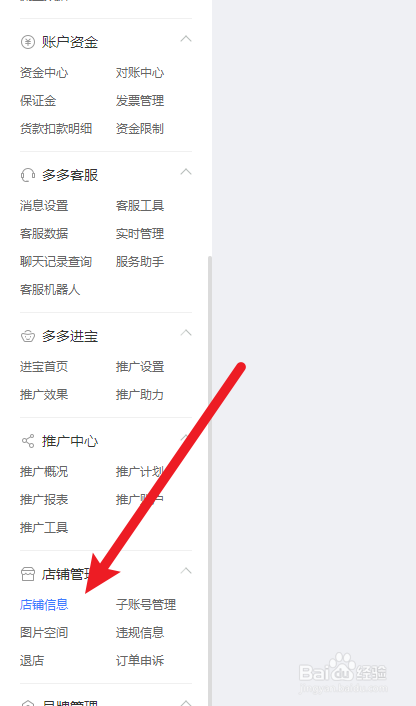Open 图片空间
416x706 pixels.
click(44, 632)
